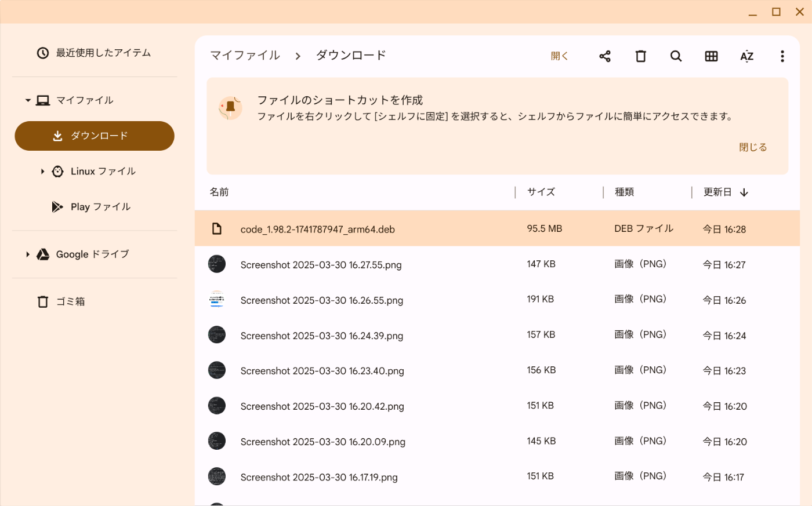
Task: Switch to thumbnail grid view icon
Action: [711, 56]
